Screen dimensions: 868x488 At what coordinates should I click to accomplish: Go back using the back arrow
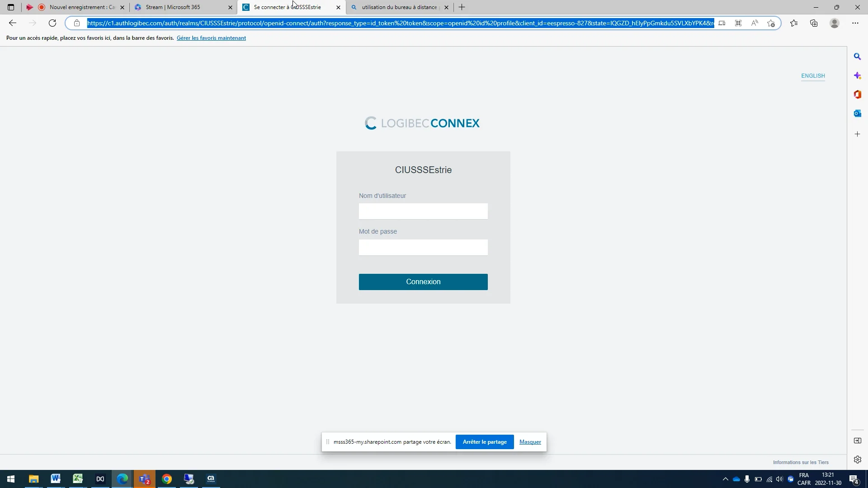tap(13, 23)
